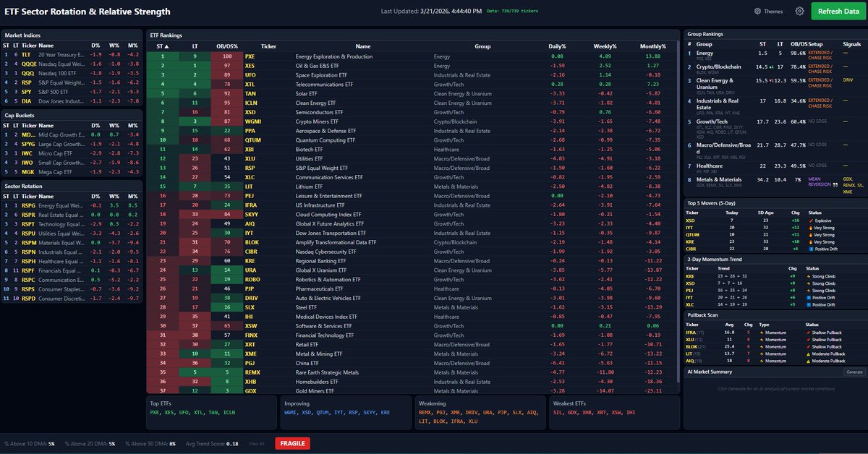Click the lightning momentum icon next to IFRA
The width and height of the screenshot is (868, 454).
pos(762,333)
